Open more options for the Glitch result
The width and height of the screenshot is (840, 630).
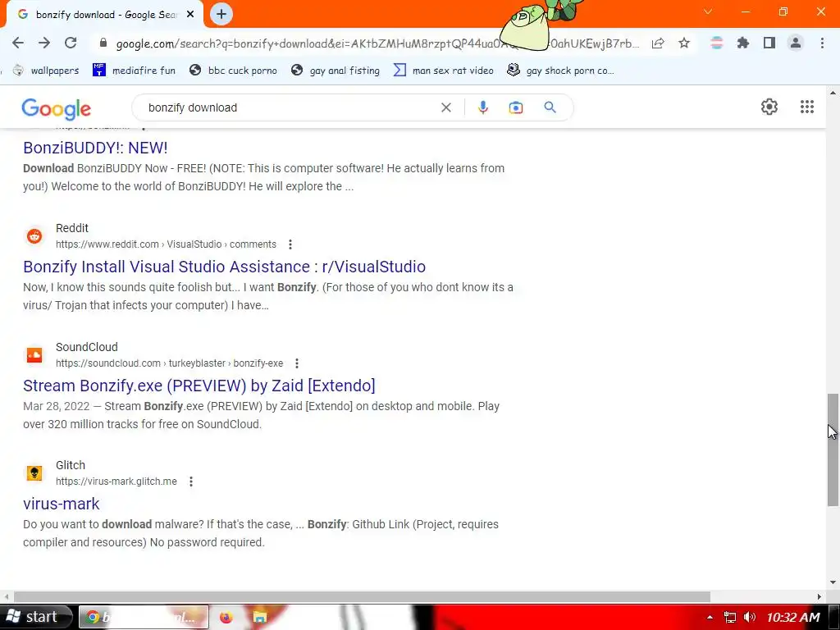point(191,482)
